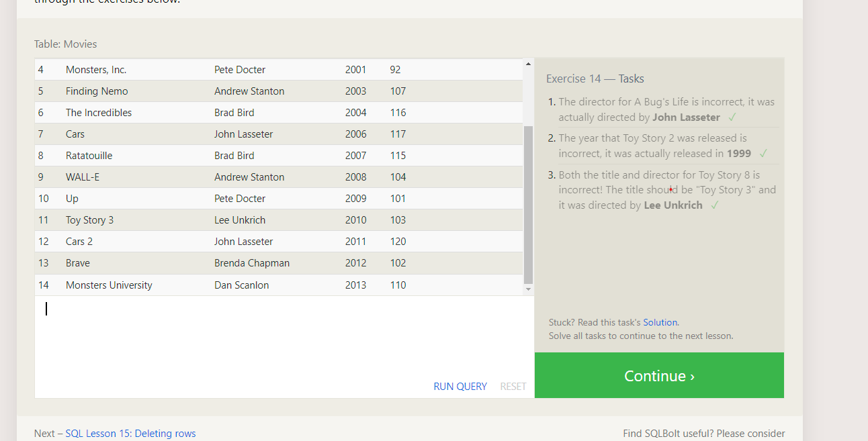Click the 'Table: Movies' label
Screen dimensions: 868x441
click(66, 44)
